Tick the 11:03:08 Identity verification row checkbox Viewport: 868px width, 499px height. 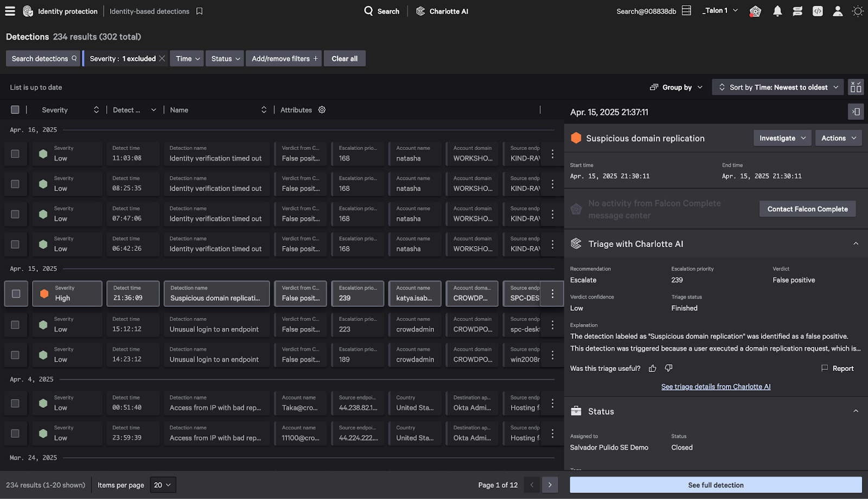[x=15, y=154]
